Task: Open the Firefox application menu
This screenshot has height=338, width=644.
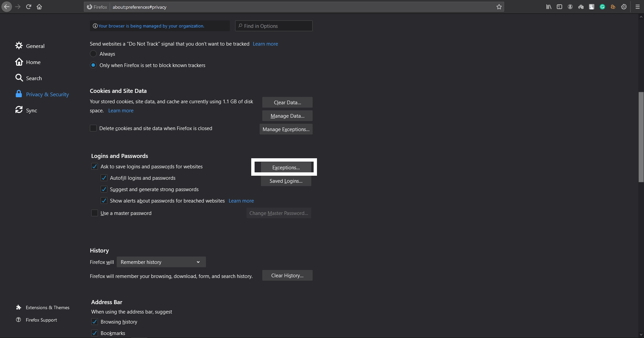Action: 638,7
